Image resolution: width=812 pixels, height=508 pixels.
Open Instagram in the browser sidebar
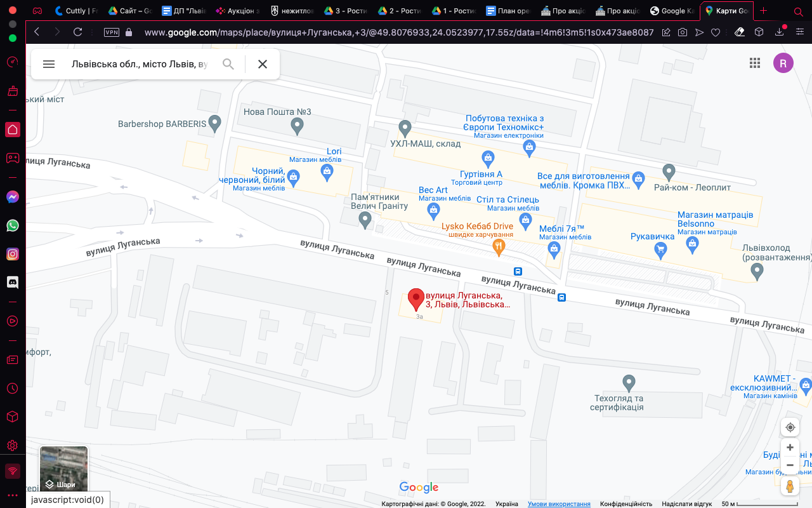pos(12,254)
